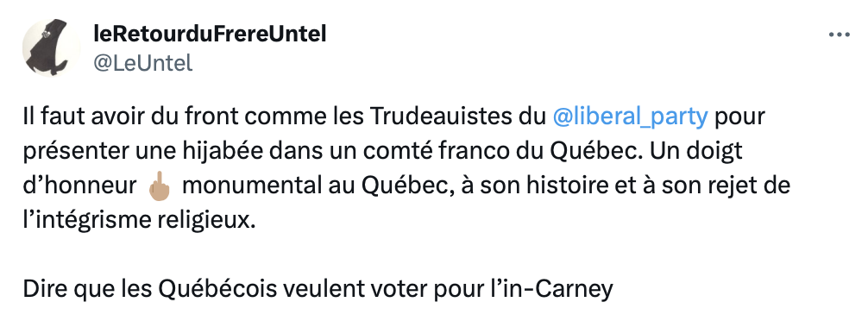The image size is (868, 321).
Task: Click the closing line starting "Dire que"
Action: pos(318,289)
